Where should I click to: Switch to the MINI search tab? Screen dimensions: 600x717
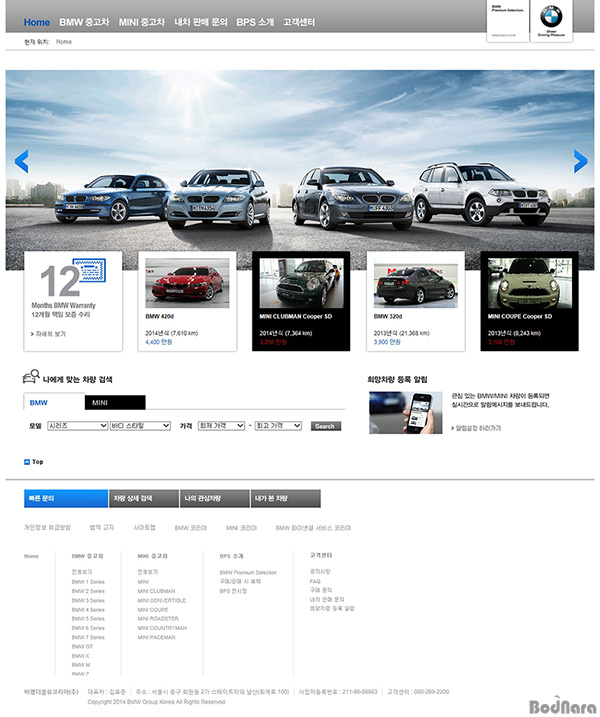tap(115, 402)
